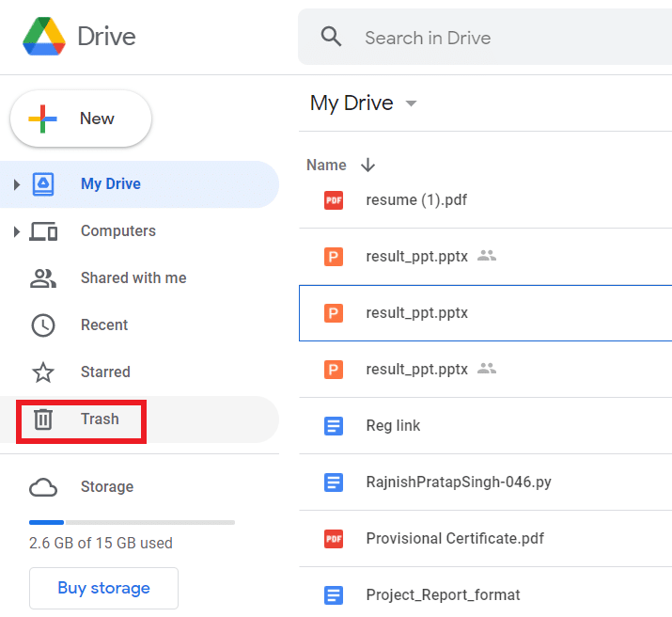Click the Trash bin icon
Screen dimensions: 672x617
(43, 419)
